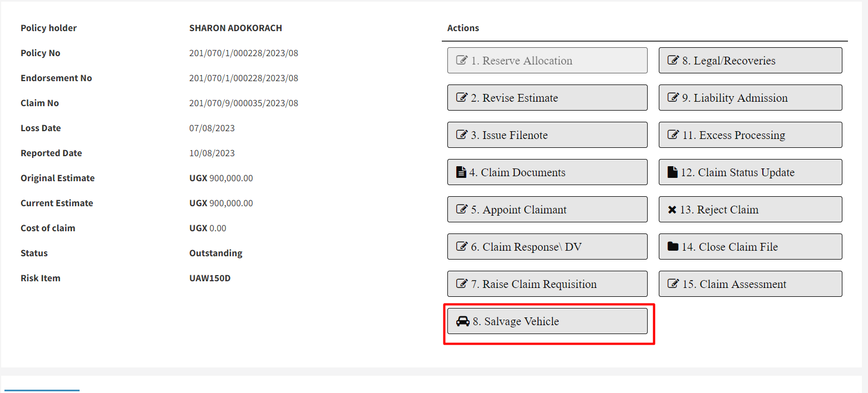Click the policy holder name SHARON ADOKORACH
The height and width of the screenshot is (393, 868).
click(235, 28)
